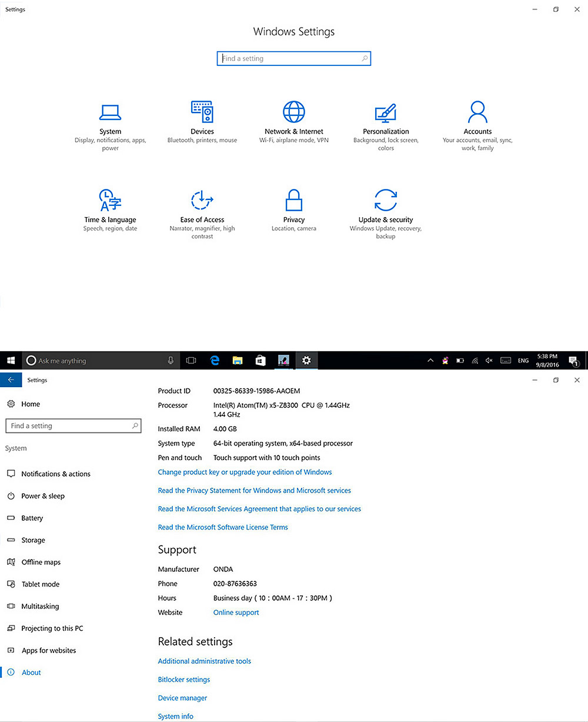The image size is (588, 722).
Task: Click the 4.00 GB installed RAM value
Action: tap(225, 429)
